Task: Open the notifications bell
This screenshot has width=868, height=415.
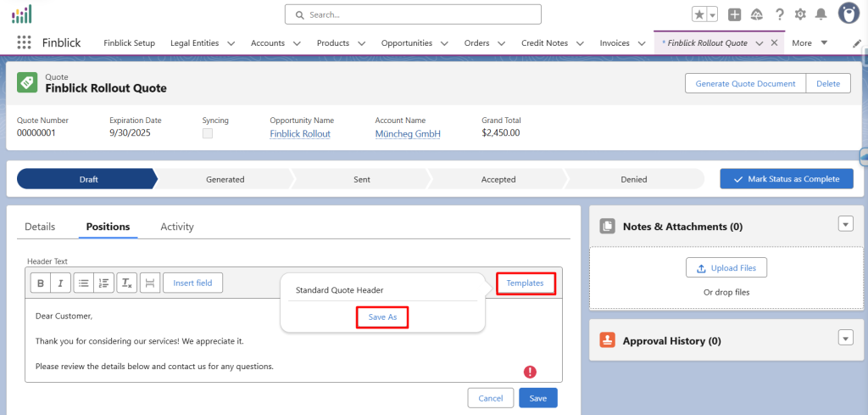Action: 821,14
